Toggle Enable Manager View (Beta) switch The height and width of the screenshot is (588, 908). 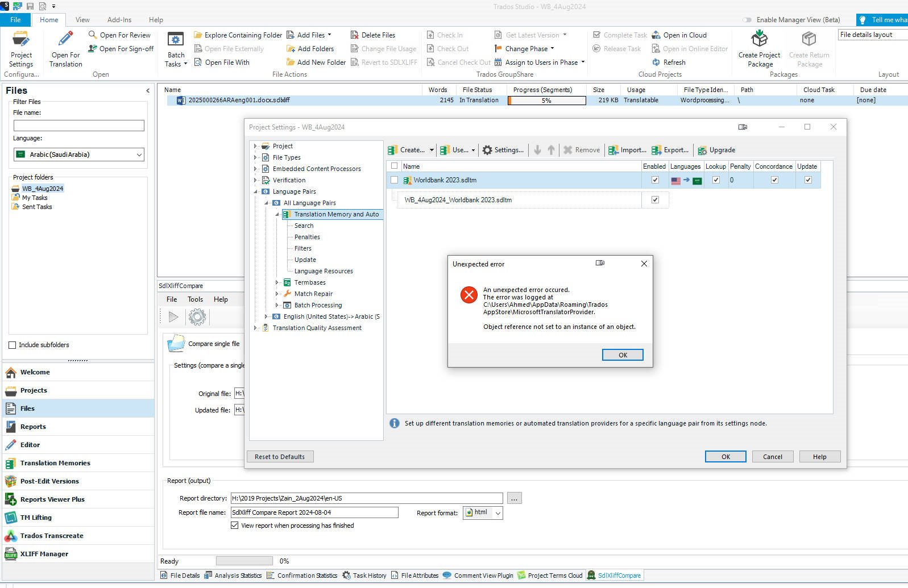(x=747, y=20)
